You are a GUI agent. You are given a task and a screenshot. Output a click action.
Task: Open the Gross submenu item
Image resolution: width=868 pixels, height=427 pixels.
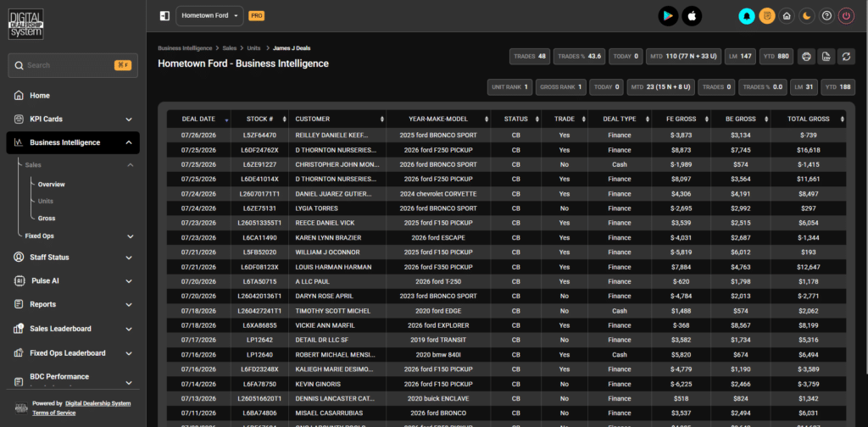(x=47, y=219)
